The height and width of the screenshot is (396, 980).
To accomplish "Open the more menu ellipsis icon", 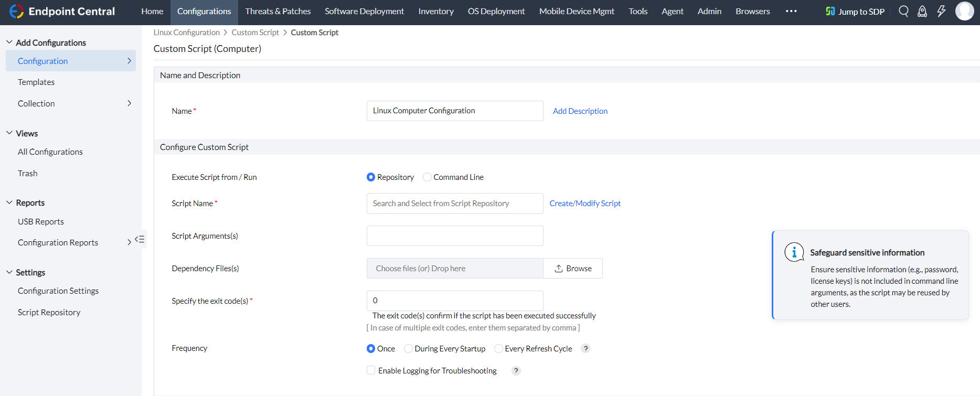I will tap(791, 11).
